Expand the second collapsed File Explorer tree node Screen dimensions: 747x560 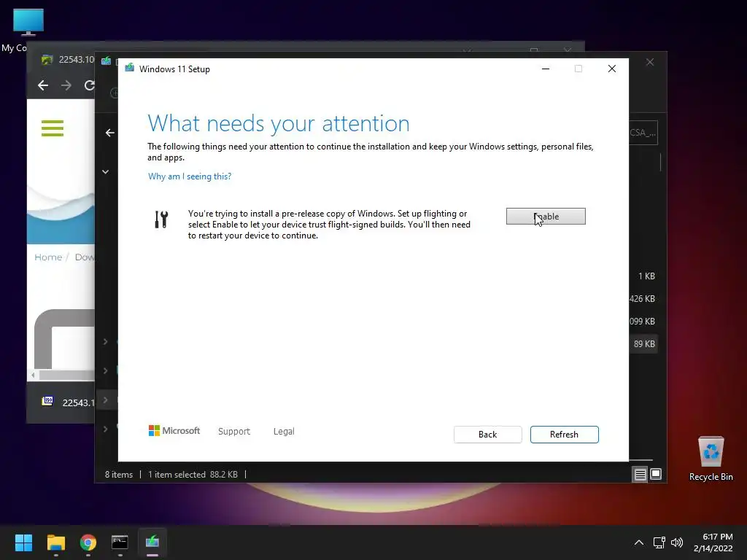[x=105, y=370]
